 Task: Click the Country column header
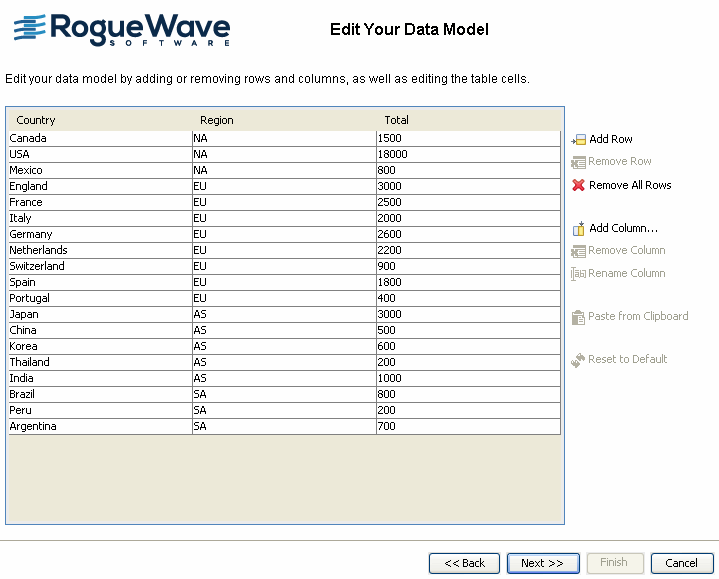tap(36, 120)
